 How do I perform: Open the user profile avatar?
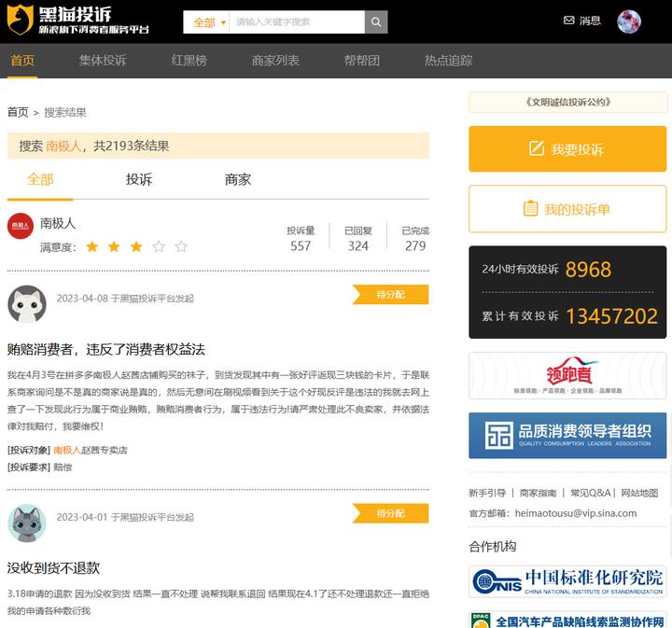pyautogui.click(x=629, y=21)
